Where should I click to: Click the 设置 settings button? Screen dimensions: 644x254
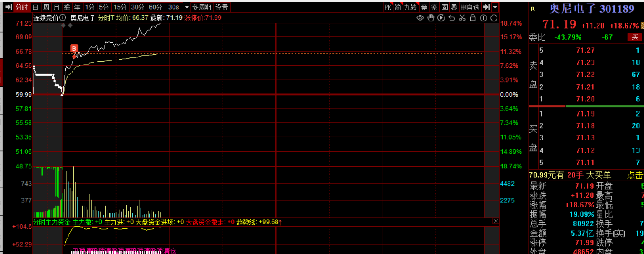pyautogui.click(x=222, y=7)
